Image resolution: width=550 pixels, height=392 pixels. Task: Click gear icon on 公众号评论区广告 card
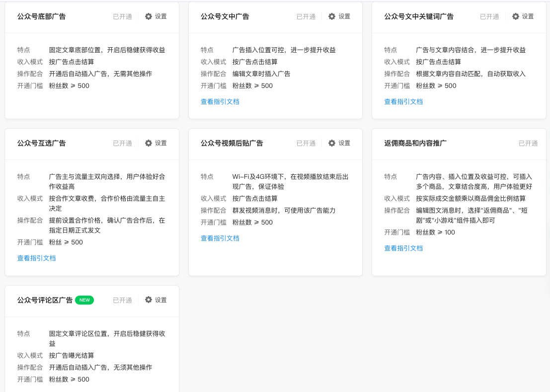pos(149,300)
